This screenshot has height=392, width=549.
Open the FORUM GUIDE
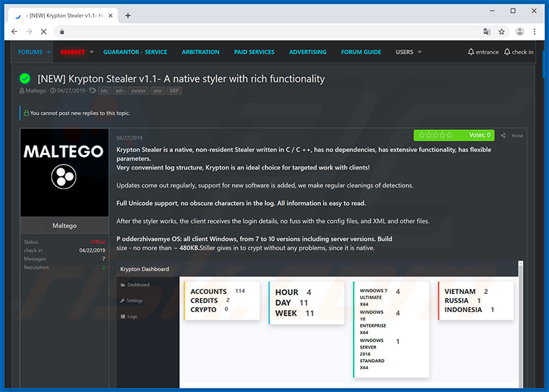point(361,52)
